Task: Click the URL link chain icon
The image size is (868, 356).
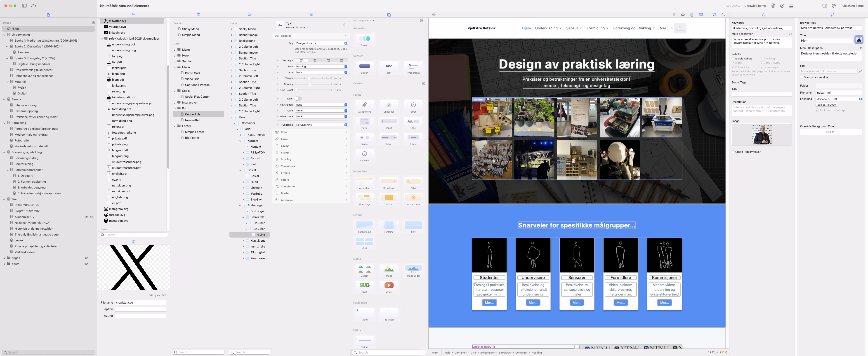Action: point(860,71)
